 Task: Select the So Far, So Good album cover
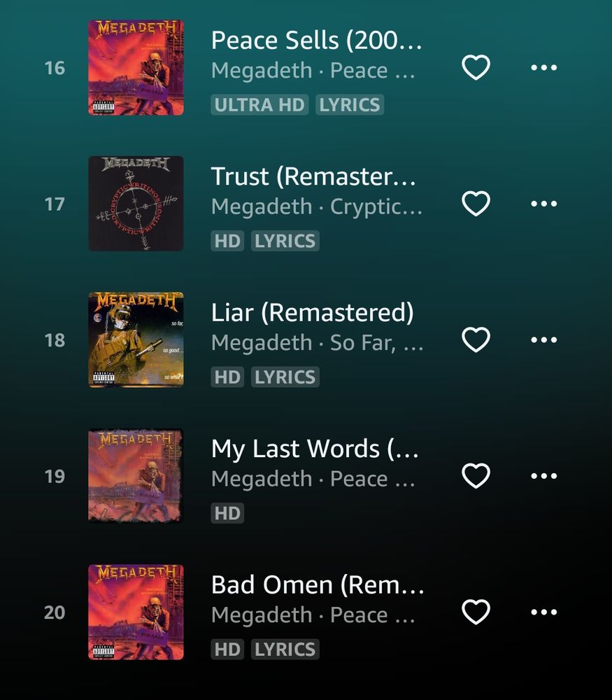[136, 339]
